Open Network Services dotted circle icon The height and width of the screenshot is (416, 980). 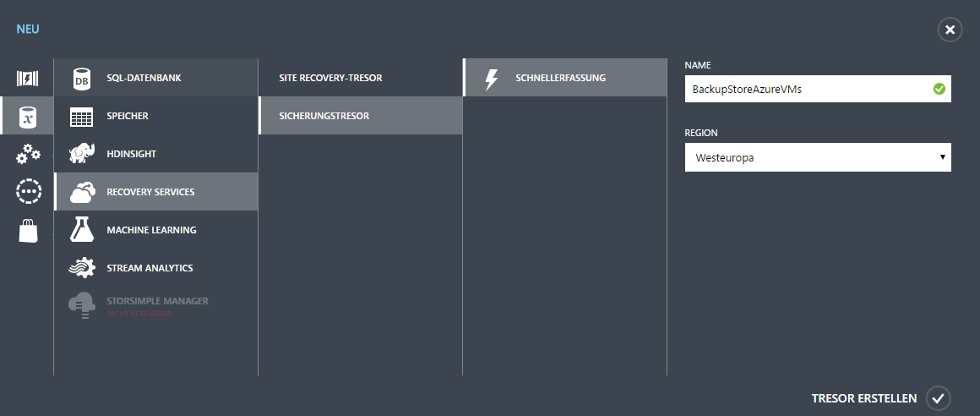pyautogui.click(x=28, y=192)
